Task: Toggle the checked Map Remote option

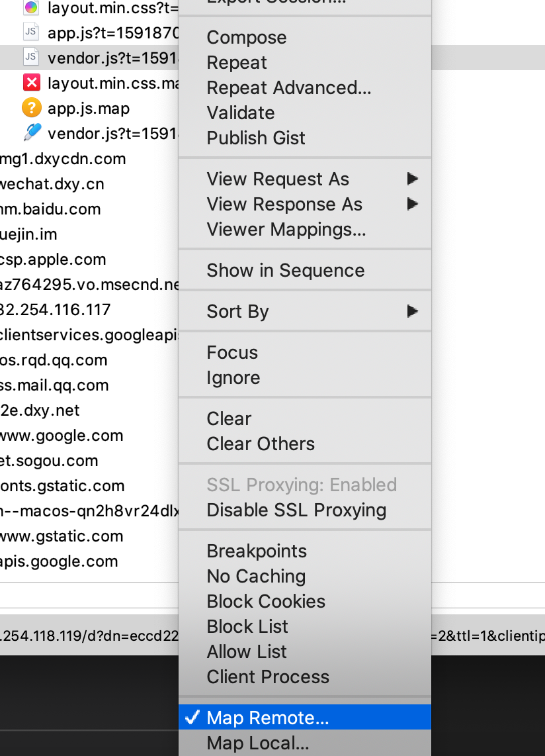Action: click(x=267, y=718)
